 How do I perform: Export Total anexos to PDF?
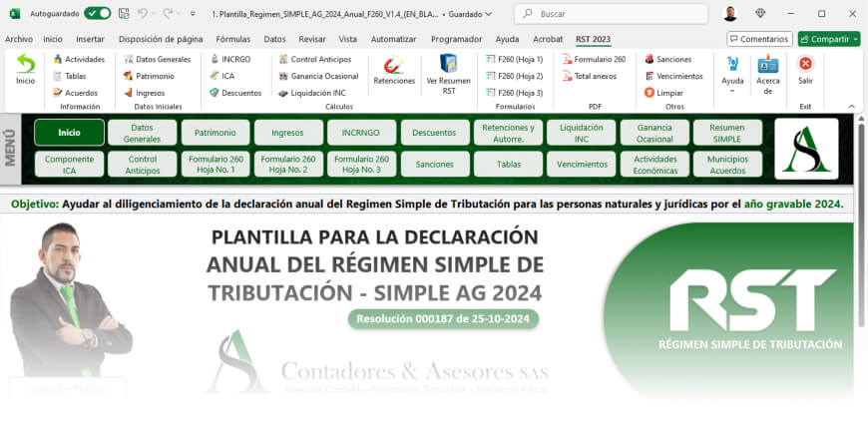[x=589, y=77]
